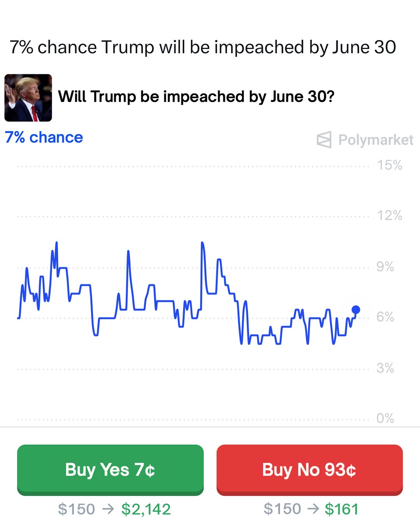The width and height of the screenshot is (420, 525).
Task: Click the Polymarket logo icon
Action: tap(324, 140)
